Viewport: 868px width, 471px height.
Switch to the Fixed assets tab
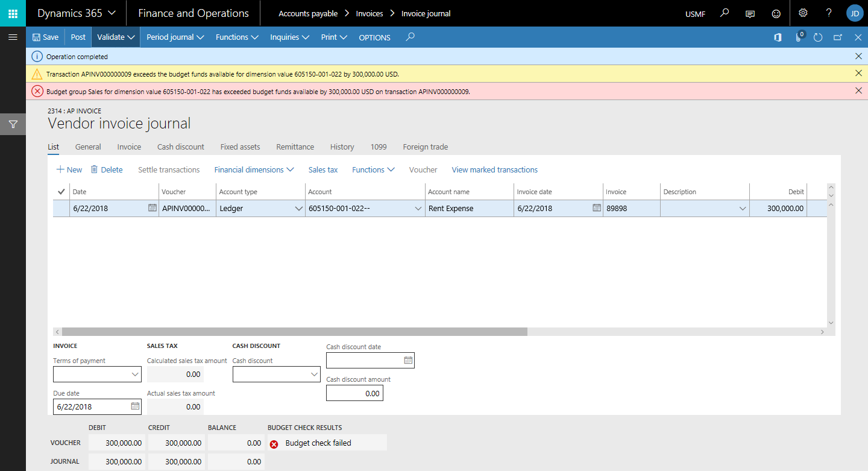coord(240,147)
